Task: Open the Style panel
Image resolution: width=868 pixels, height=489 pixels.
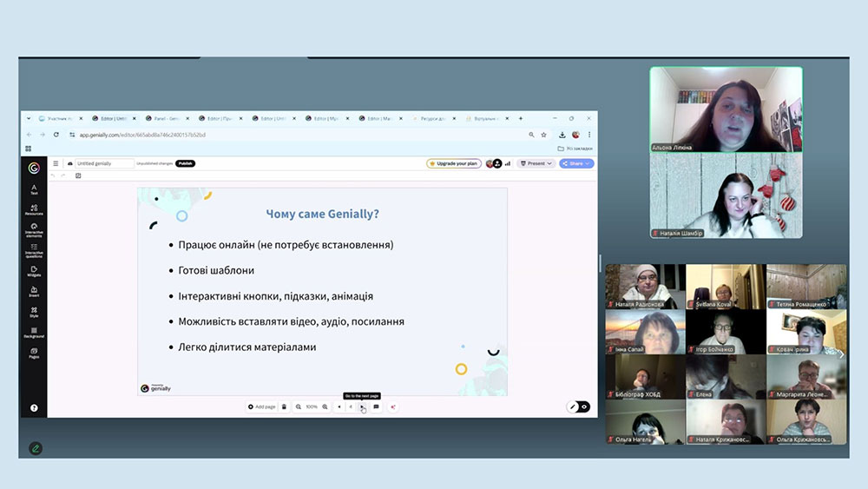Action: pyautogui.click(x=34, y=312)
